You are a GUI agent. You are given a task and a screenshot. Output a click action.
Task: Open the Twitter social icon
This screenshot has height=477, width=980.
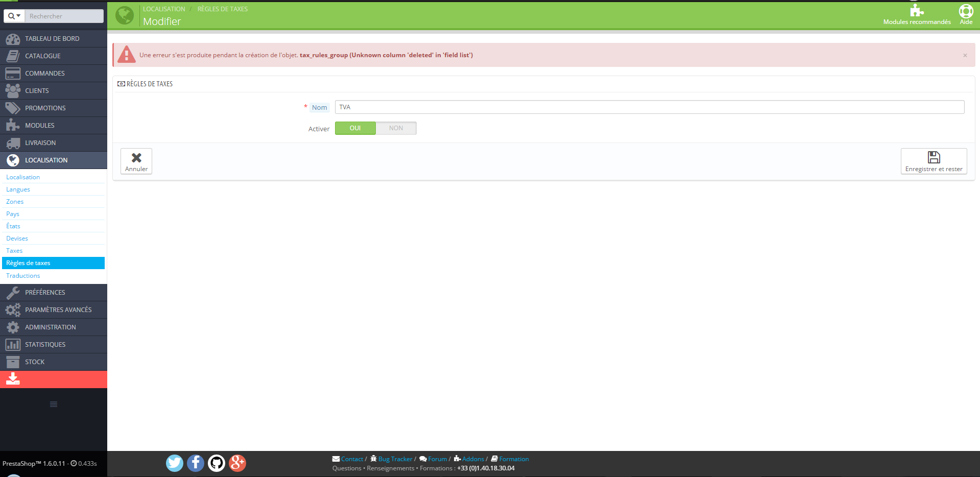coord(175,463)
